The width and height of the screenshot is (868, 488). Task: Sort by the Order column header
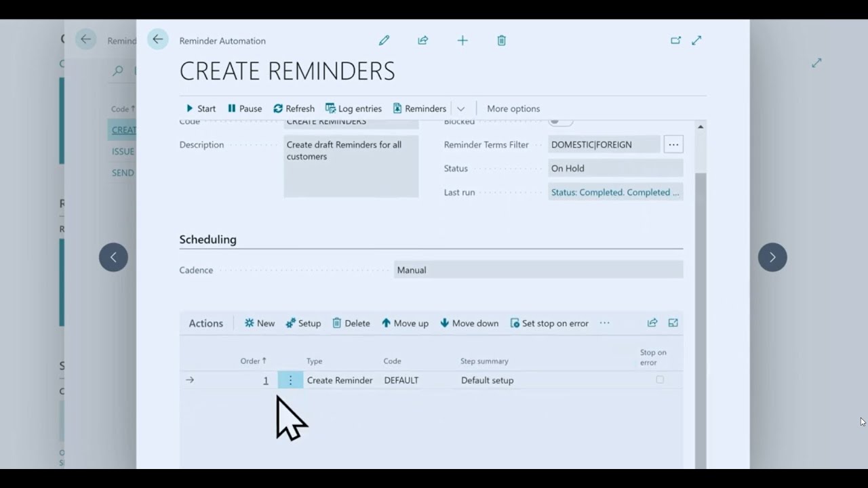[253, 361]
